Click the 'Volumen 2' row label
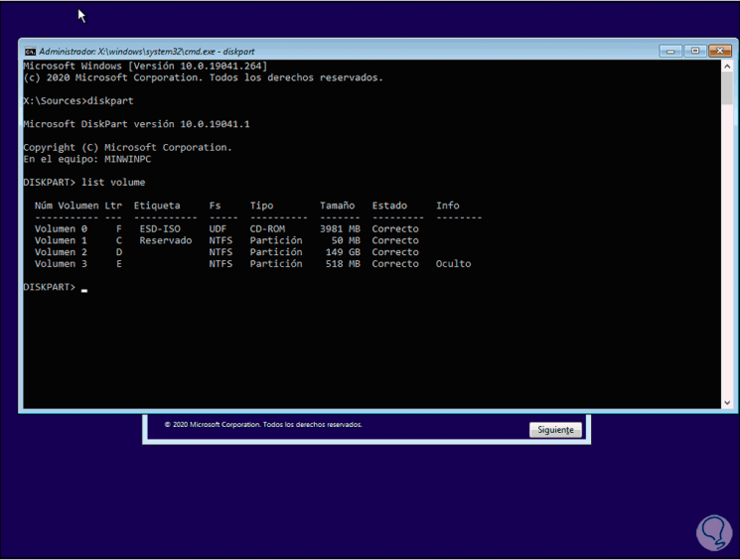 tap(61, 252)
